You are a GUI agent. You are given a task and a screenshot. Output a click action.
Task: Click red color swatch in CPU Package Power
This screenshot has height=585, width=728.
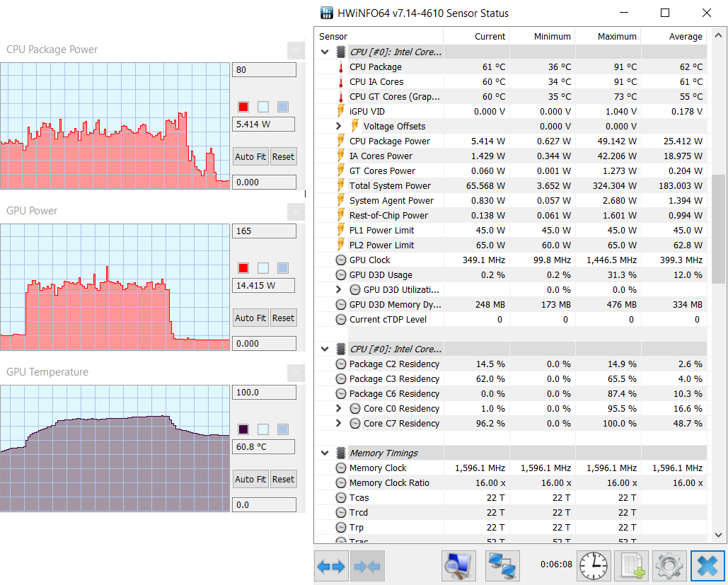pos(243,107)
